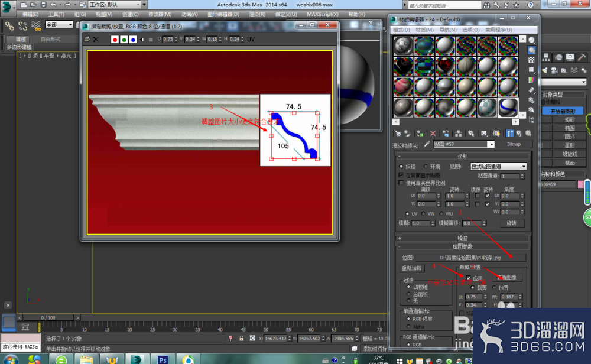This screenshot has width=591, height=364.
Task: Click the New Scene icon in the title bar
Action: point(24,5)
